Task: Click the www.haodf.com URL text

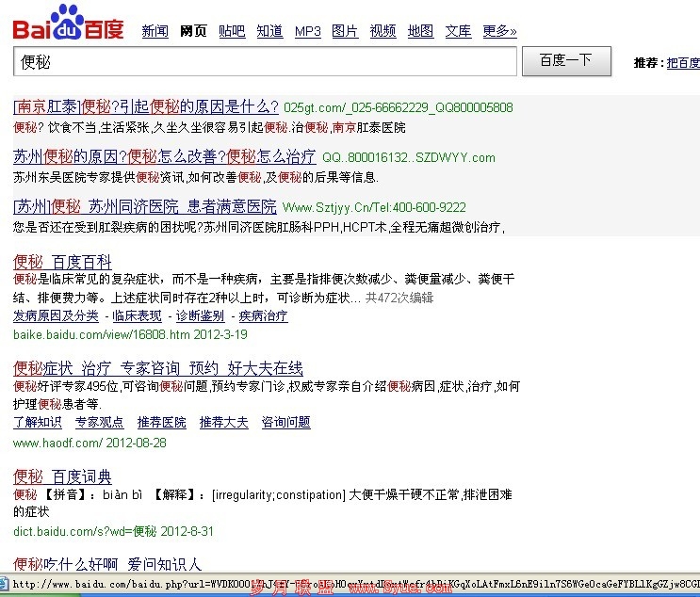Action: coord(58,443)
